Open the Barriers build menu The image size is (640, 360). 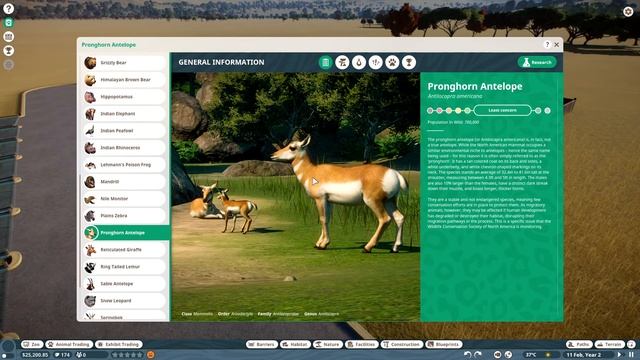(x=262, y=344)
